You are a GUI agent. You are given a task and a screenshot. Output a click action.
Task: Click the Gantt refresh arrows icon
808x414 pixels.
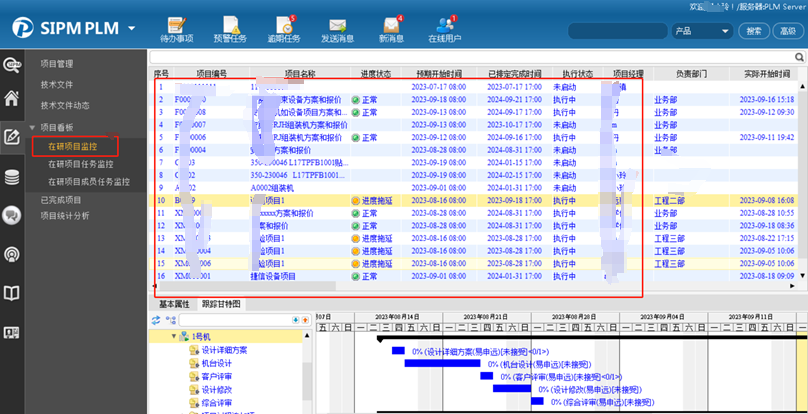156,320
